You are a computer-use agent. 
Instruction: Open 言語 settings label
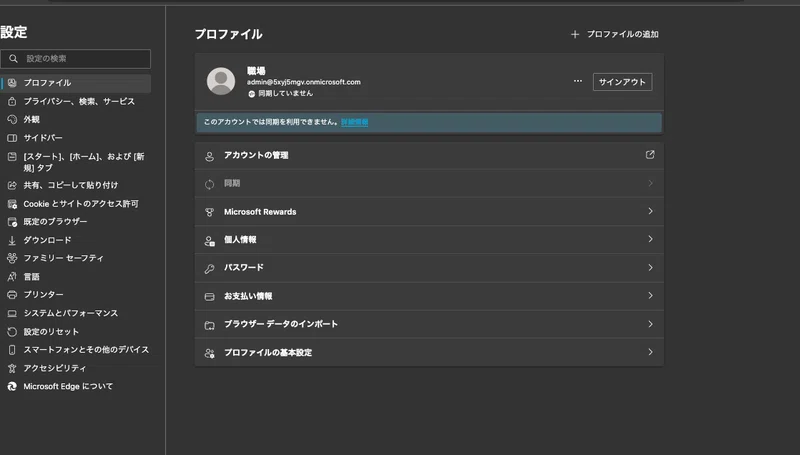32,277
